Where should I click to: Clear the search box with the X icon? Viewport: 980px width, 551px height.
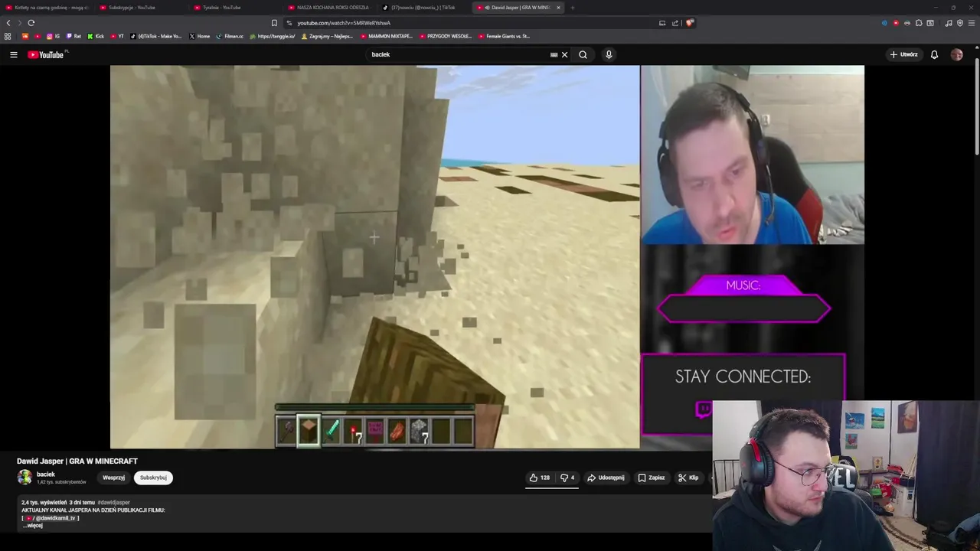tap(564, 54)
